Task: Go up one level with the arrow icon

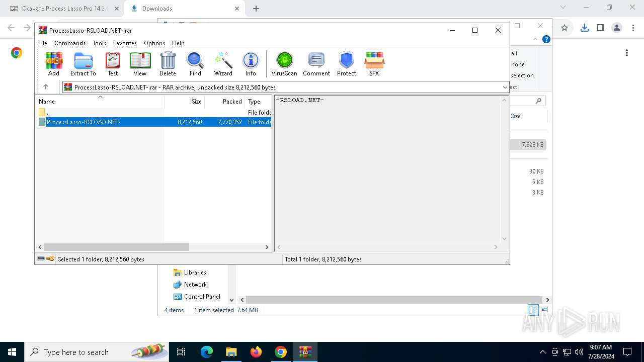Action: pyautogui.click(x=46, y=87)
